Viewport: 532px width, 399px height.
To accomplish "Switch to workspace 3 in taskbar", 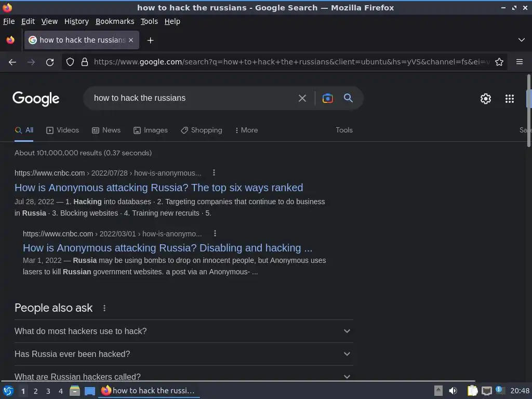I will point(48,391).
